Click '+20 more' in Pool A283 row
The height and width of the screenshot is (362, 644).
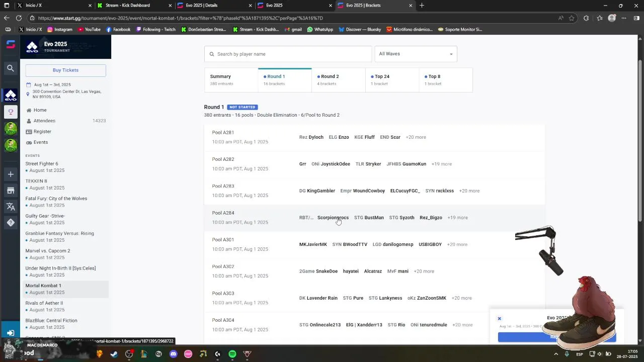469,191
